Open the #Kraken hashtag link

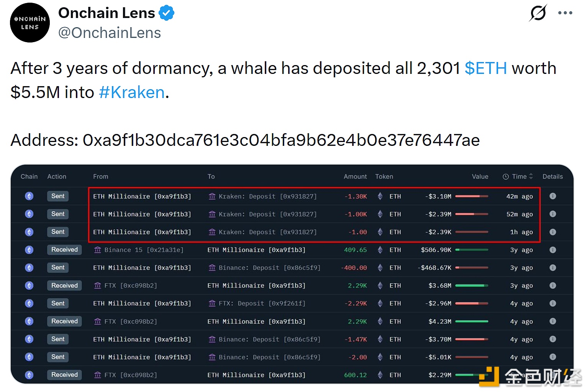(132, 93)
